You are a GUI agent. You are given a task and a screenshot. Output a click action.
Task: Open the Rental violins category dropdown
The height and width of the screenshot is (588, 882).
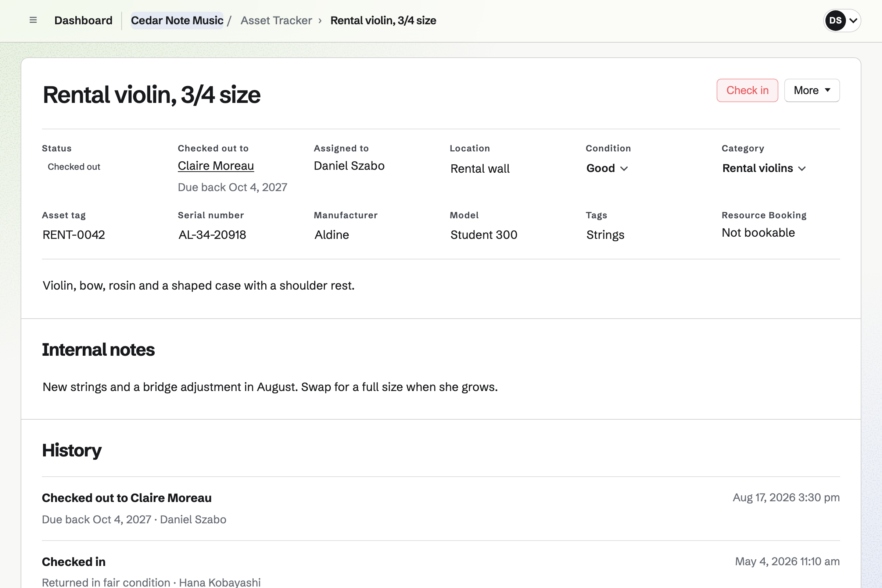764,168
